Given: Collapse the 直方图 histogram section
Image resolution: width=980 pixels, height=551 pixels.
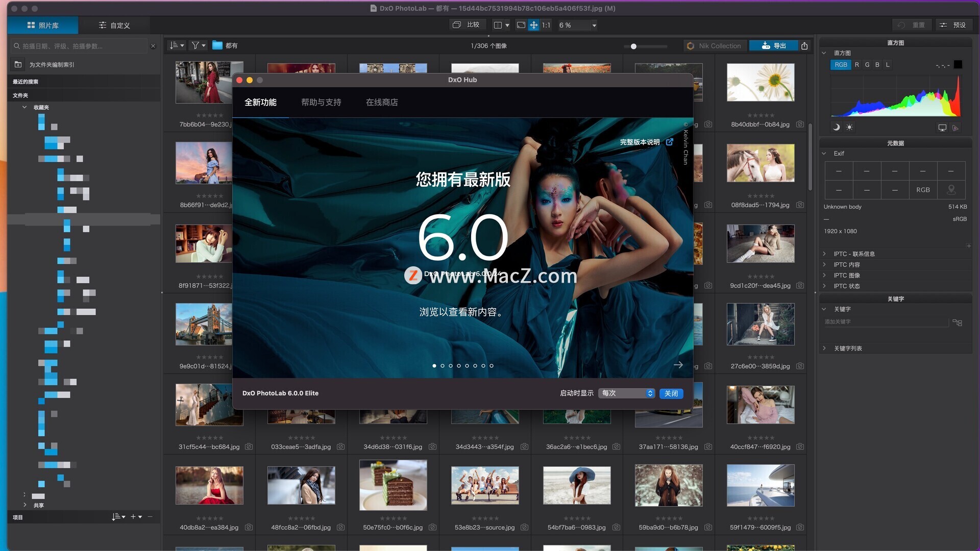Looking at the screenshot, I should (824, 53).
